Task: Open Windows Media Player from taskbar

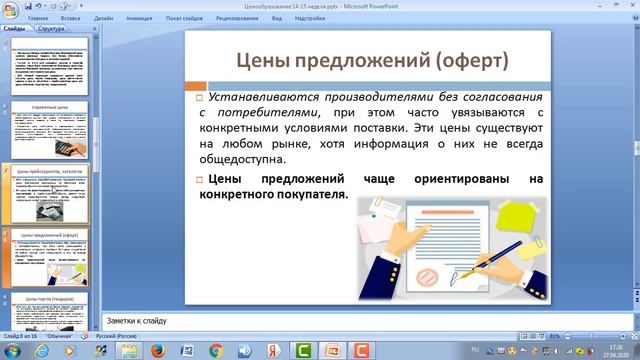Action: [x=69, y=351]
